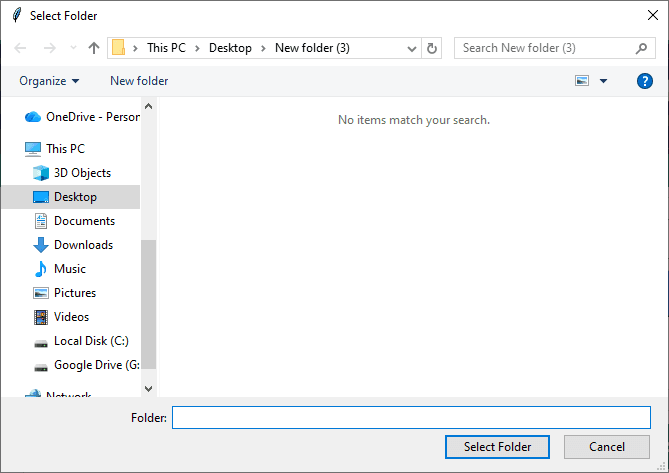Click into the Folder name field
Screen dimensions: 669x473
[x=411, y=418]
